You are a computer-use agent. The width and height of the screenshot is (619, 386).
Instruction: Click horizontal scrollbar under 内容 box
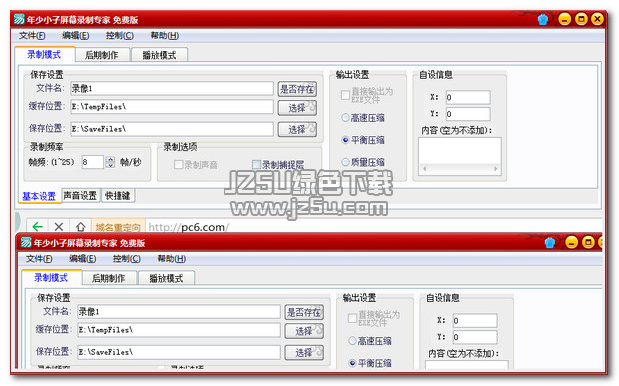[x=460, y=169]
